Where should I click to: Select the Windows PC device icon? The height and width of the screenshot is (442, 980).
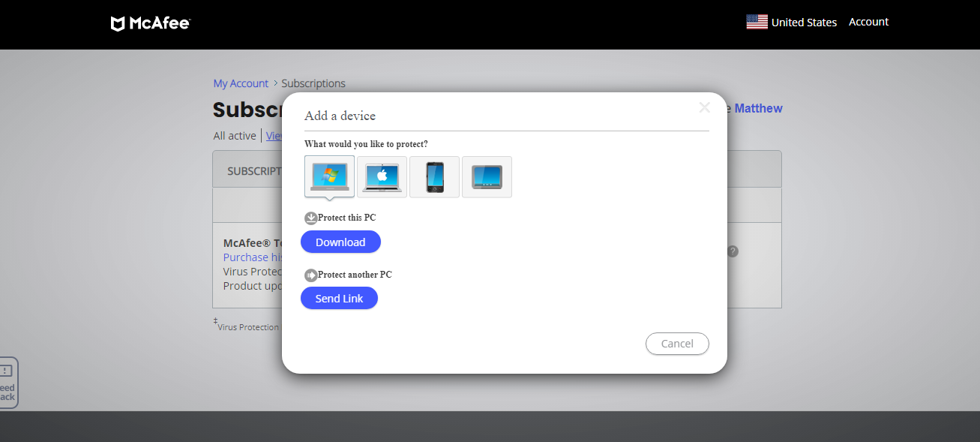330,177
